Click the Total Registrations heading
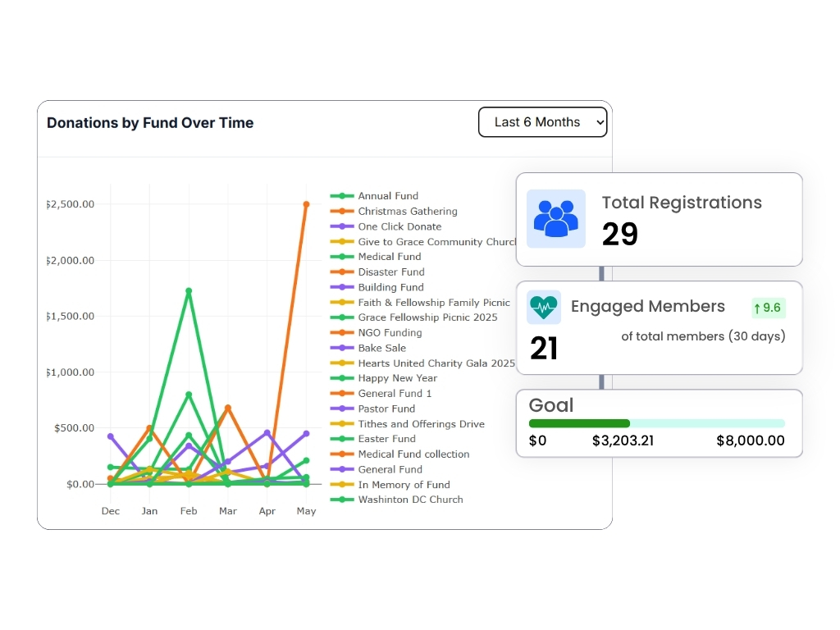 pos(682,203)
